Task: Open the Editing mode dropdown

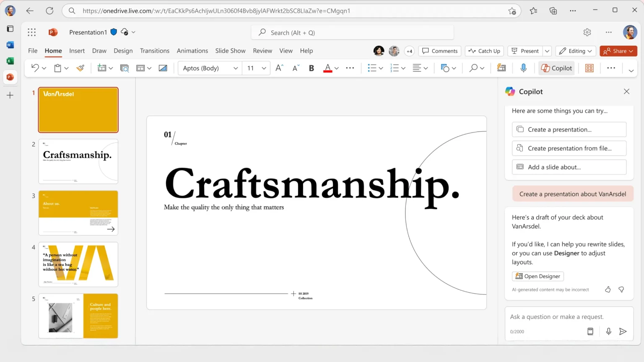Action: [x=576, y=51]
